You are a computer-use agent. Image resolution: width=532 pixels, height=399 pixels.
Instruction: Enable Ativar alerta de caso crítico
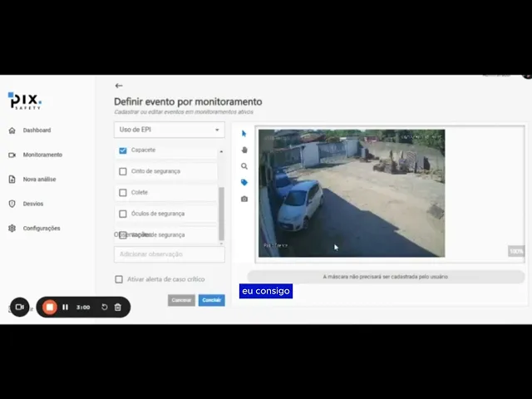[x=119, y=279]
